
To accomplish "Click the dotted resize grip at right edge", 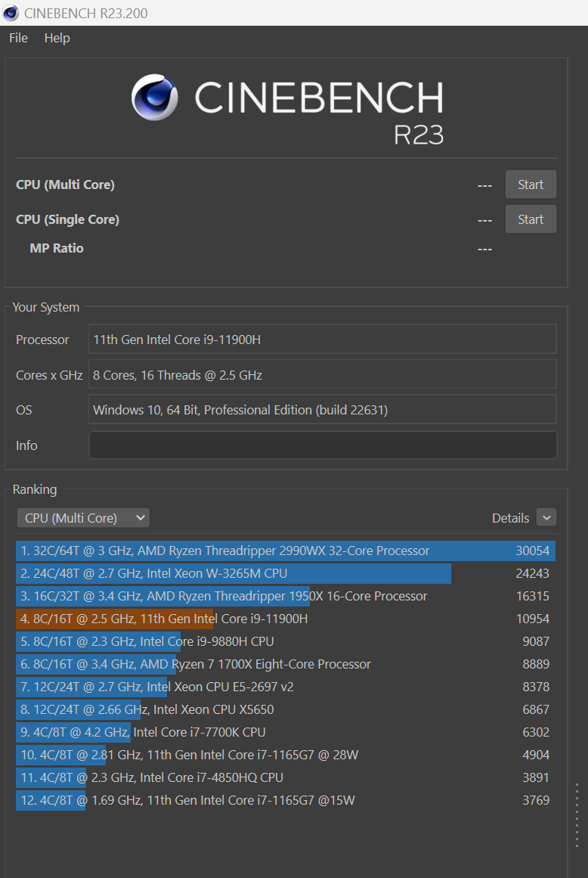I will point(577,814).
